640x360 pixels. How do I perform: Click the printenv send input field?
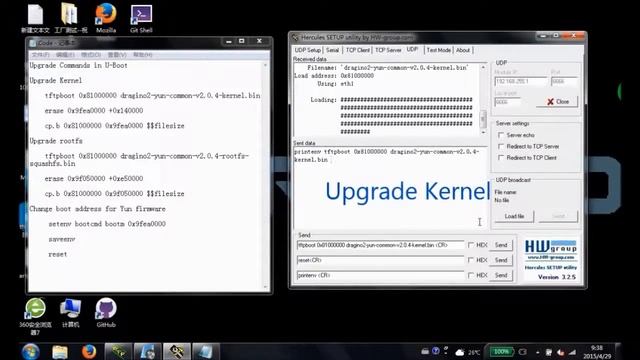pyautogui.click(x=380, y=275)
